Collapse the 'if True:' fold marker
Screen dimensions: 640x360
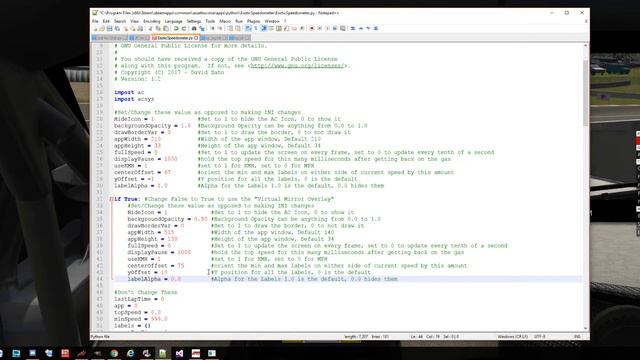[x=111, y=199]
